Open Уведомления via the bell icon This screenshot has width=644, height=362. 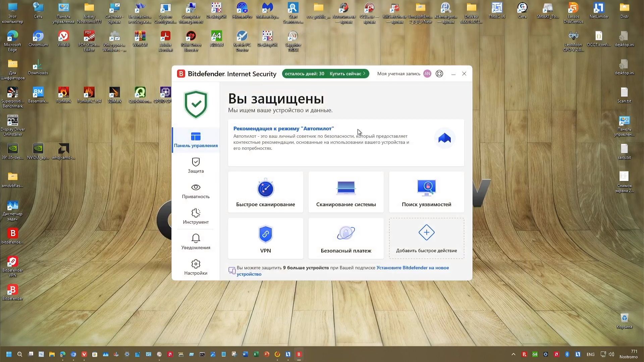pos(196,242)
